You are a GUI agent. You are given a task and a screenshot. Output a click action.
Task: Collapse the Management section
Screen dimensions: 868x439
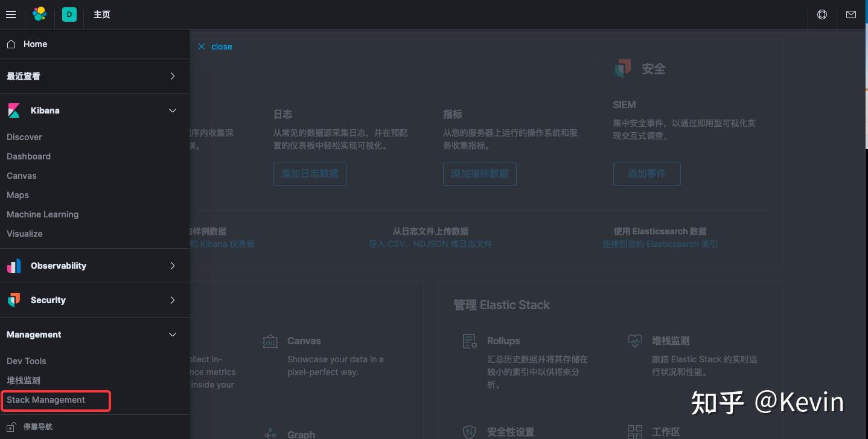172,335
